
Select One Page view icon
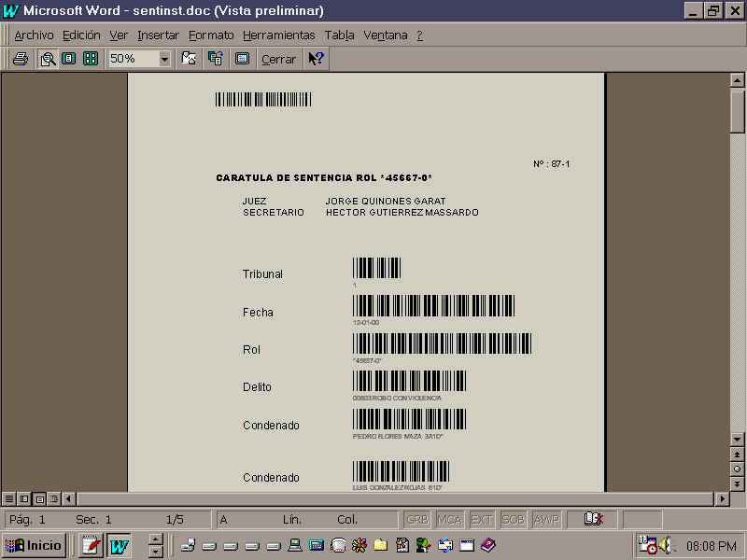[68, 59]
